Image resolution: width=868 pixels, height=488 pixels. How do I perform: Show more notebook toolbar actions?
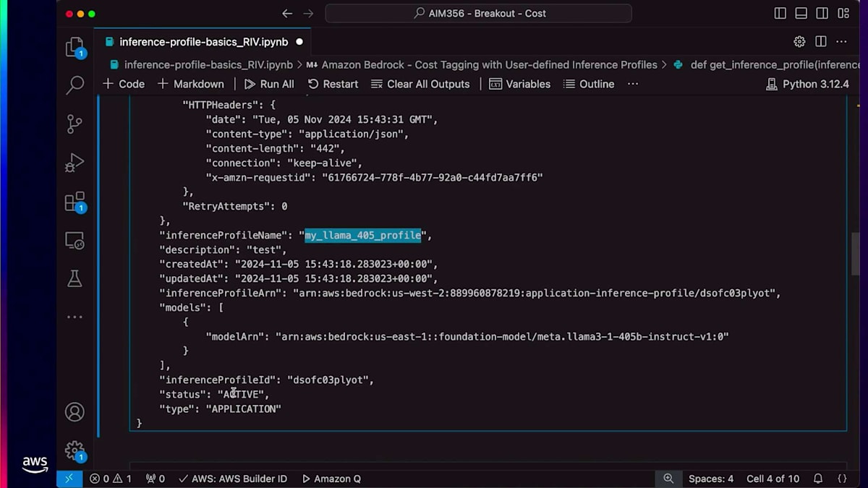[x=633, y=84]
